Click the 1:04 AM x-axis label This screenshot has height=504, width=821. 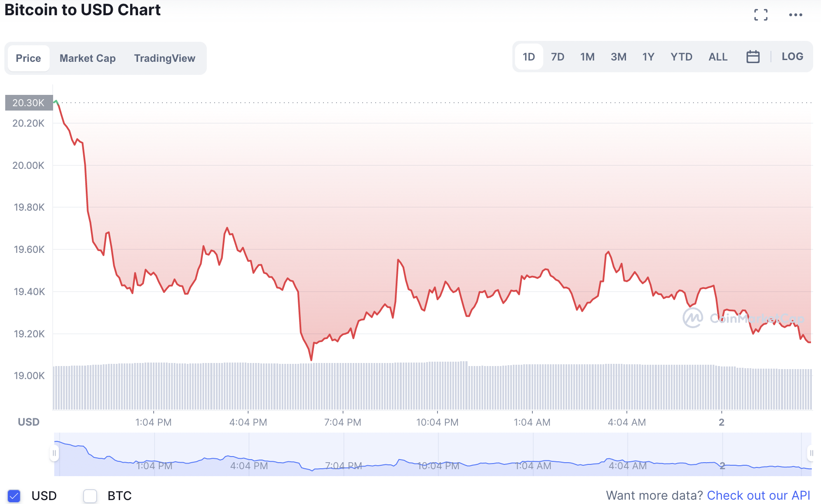coord(532,422)
